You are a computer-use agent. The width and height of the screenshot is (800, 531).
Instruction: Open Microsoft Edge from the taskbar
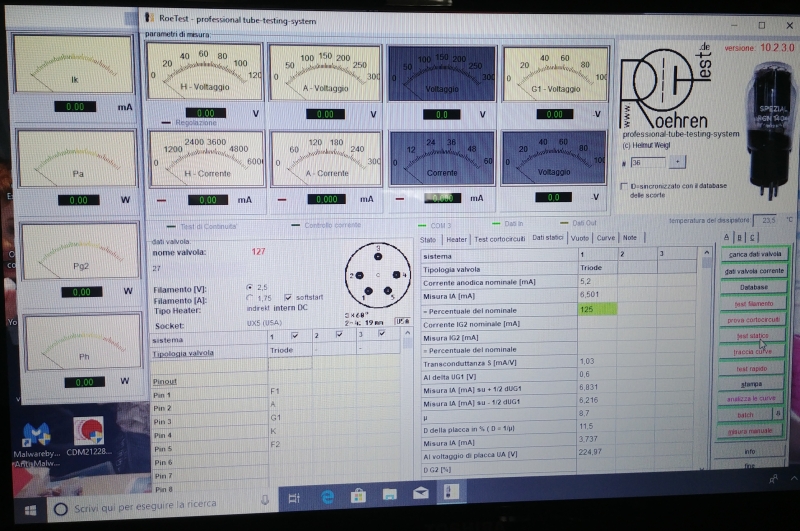(x=327, y=497)
